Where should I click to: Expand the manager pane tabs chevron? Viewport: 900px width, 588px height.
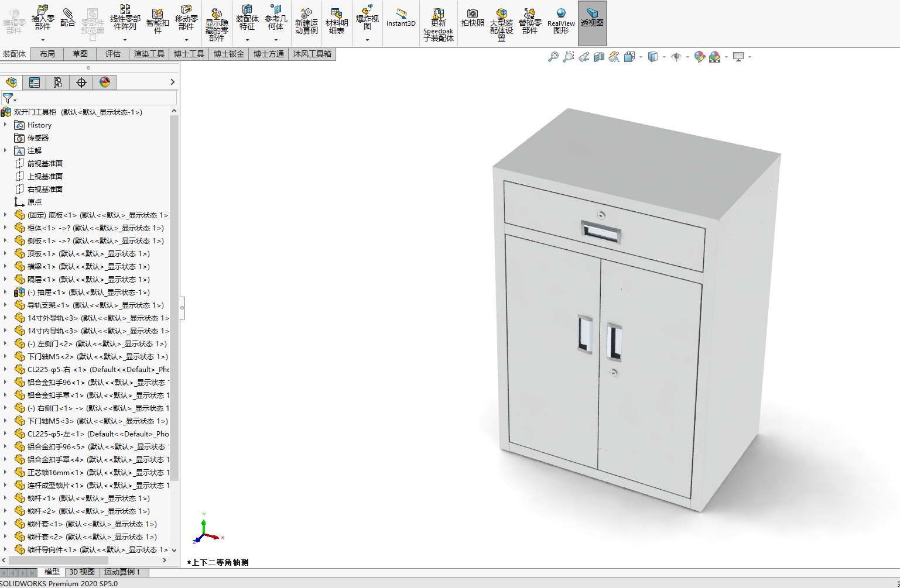[x=172, y=82]
